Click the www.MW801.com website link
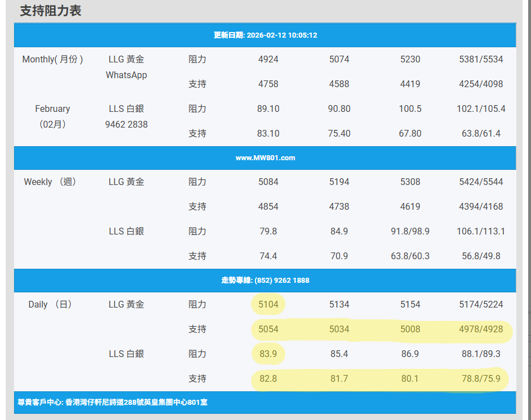531x420 pixels. (265, 158)
